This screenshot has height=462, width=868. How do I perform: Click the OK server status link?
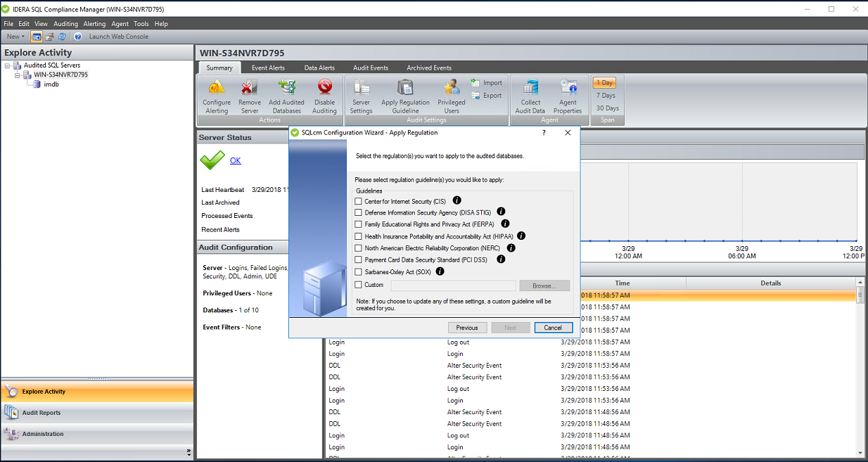click(235, 160)
